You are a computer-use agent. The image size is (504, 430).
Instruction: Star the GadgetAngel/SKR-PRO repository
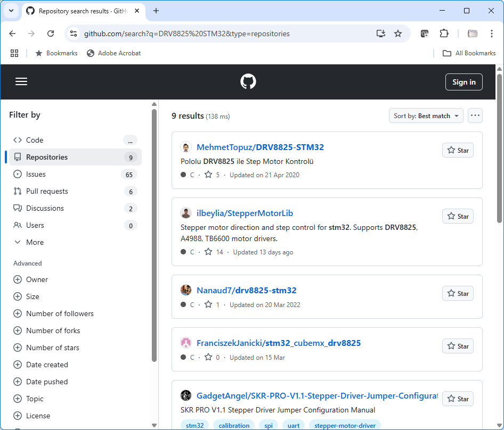pos(458,399)
